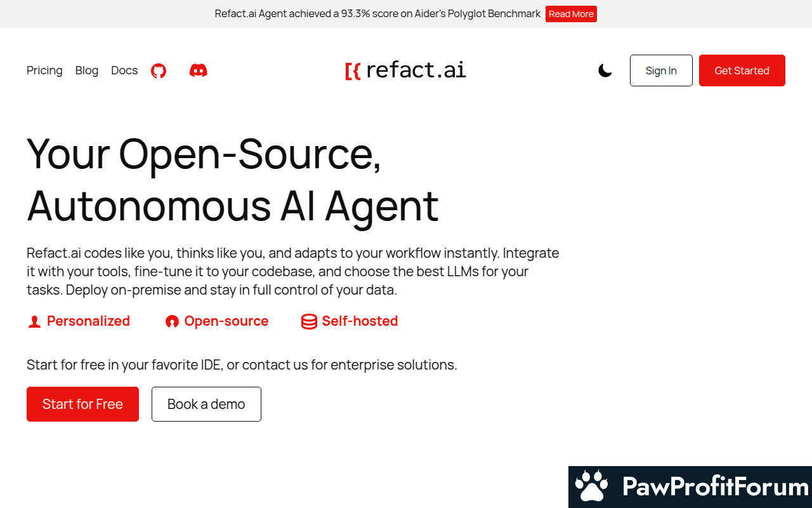Click the Start for Free button
Viewport: 812px width, 508px height.
pos(82,404)
